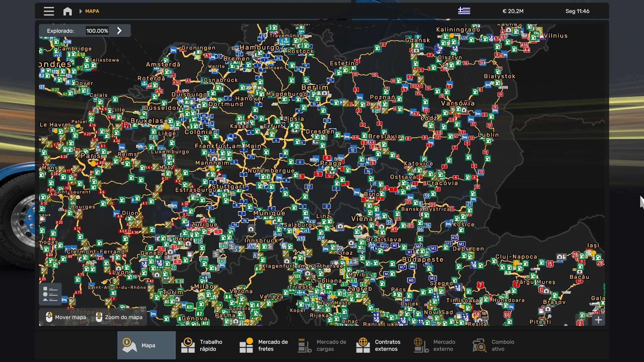
Task: Open the map legend list icon
Action: 50,294
